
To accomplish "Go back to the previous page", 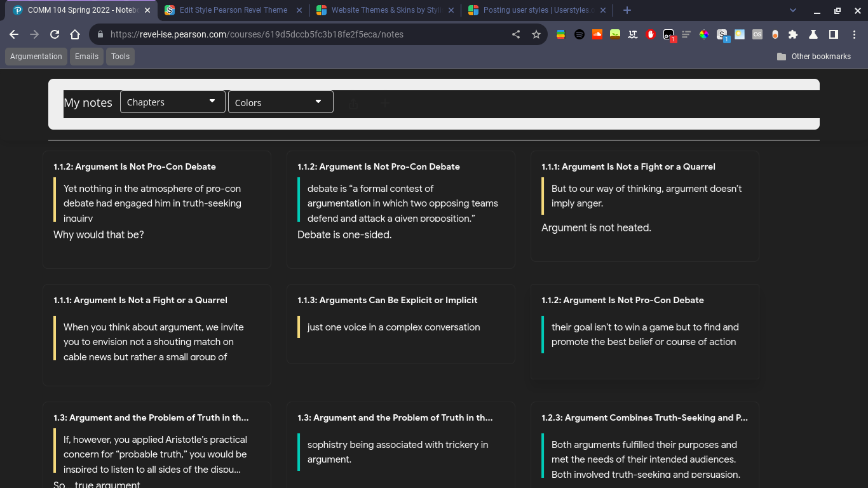I will 14,34.
